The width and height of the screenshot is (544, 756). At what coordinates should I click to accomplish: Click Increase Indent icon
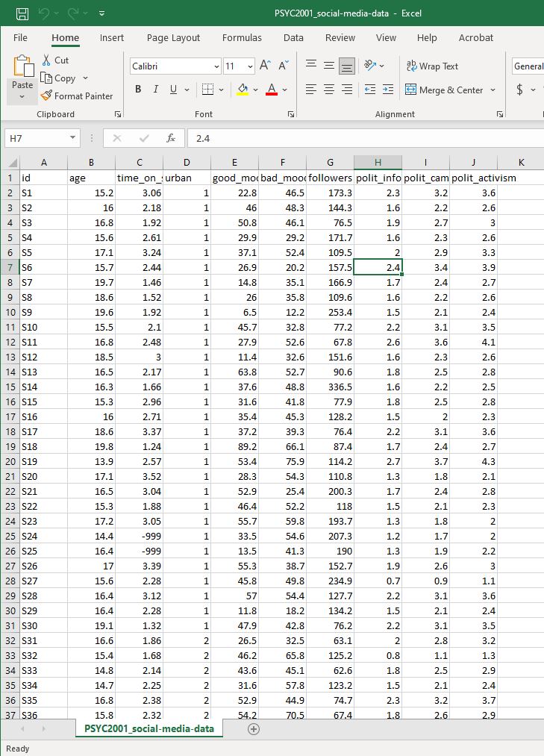tap(388, 90)
